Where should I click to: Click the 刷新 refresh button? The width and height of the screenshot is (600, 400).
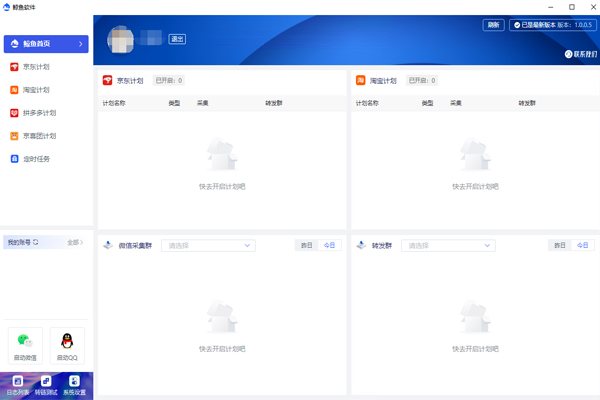pos(494,25)
